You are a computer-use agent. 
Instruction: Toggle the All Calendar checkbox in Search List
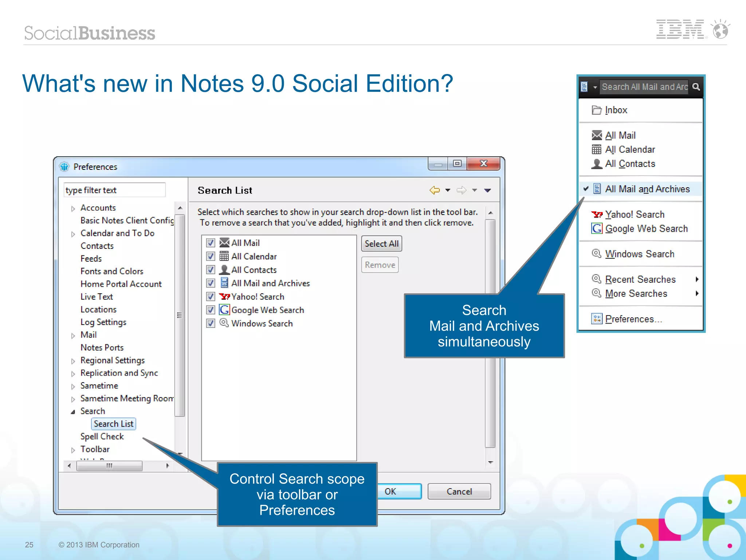pyautogui.click(x=211, y=256)
